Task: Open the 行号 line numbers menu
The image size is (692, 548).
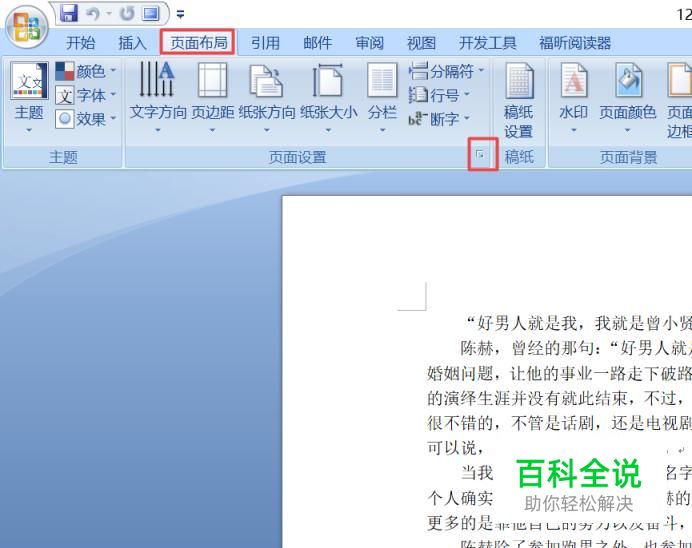Action: pos(439,95)
